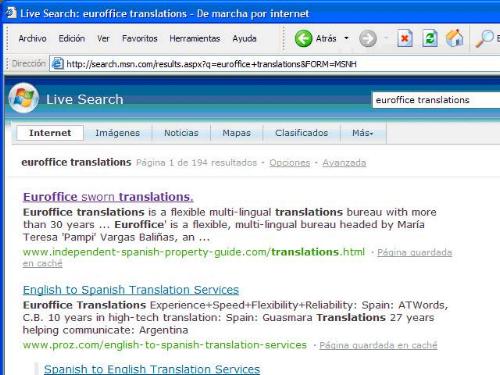Open the Atrás history dropdown arrow
The width and height of the screenshot is (500, 375).
coord(346,38)
